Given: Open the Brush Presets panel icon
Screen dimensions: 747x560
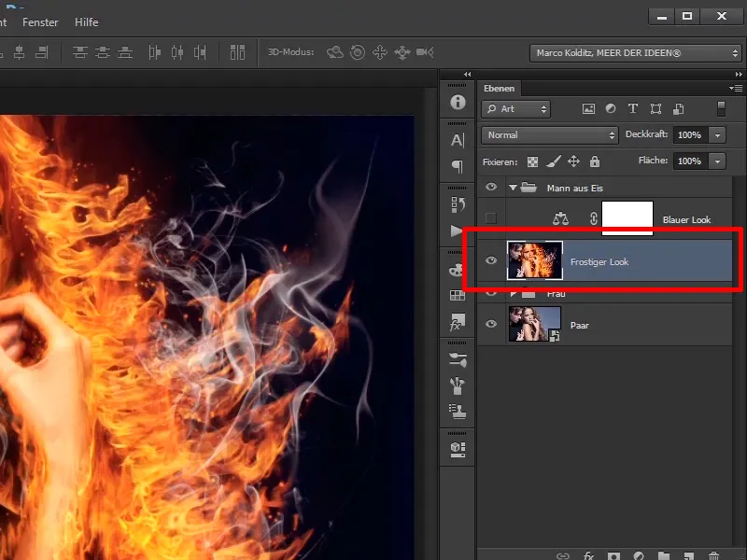Looking at the screenshot, I should click(458, 359).
